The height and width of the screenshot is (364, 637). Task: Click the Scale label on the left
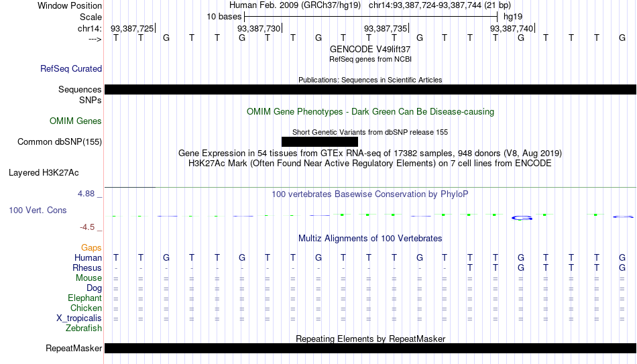pos(91,17)
